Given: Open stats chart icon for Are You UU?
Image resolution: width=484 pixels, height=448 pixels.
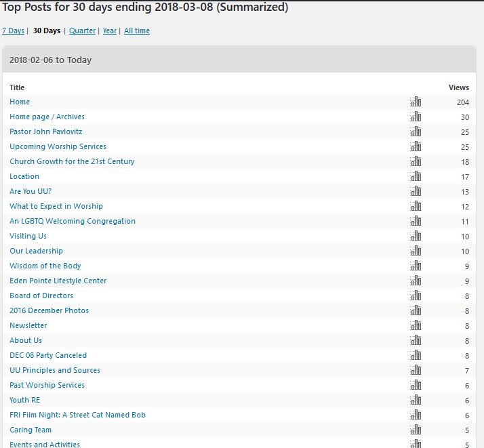Looking at the screenshot, I should pyautogui.click(x=416, y=191).
